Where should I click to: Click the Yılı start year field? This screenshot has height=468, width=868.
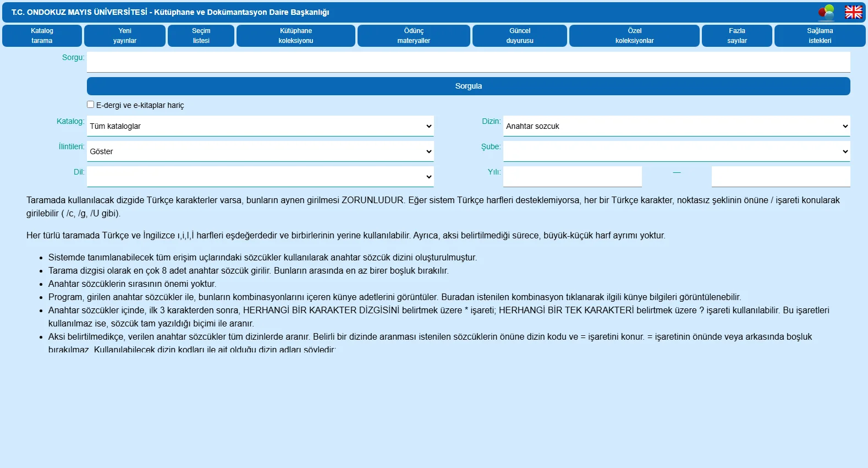coord(573,177)
